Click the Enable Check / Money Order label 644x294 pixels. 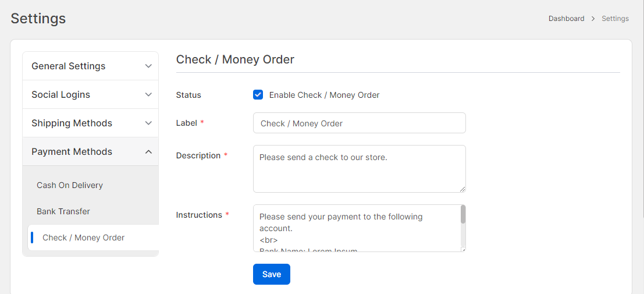(x=324, y=95)
